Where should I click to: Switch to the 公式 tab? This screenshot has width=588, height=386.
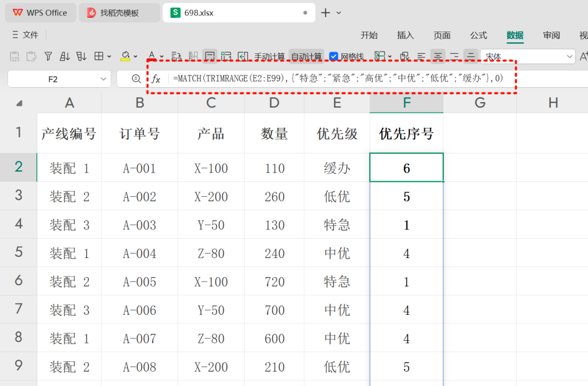478,35
